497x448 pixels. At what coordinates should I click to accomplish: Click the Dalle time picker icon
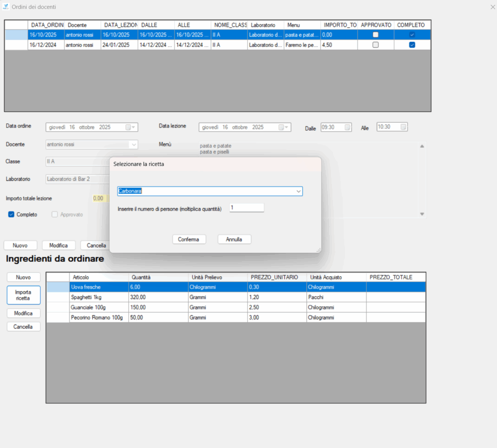coord(347,127)
